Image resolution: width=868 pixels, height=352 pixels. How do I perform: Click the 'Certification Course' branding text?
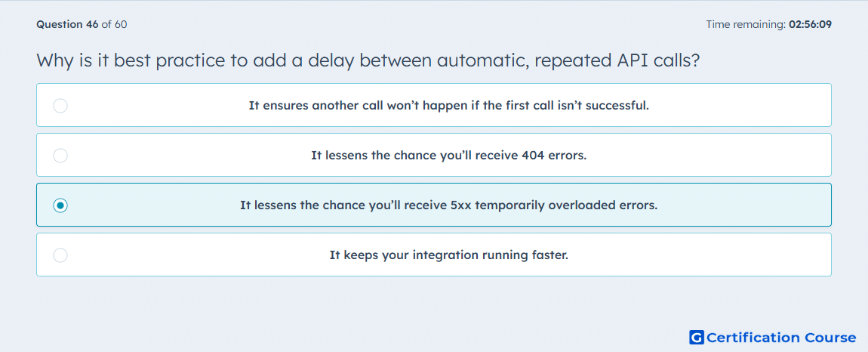(x=781, y=337)
